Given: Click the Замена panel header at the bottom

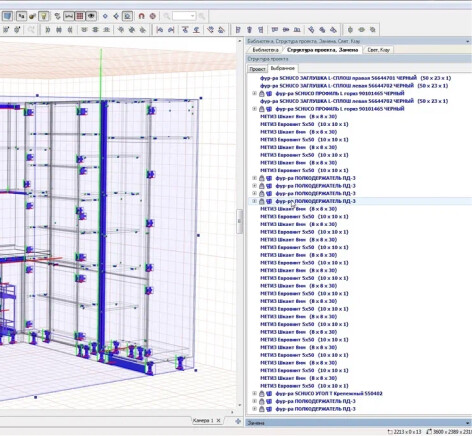Looking at the screenshot, I should tap(358, 423).
